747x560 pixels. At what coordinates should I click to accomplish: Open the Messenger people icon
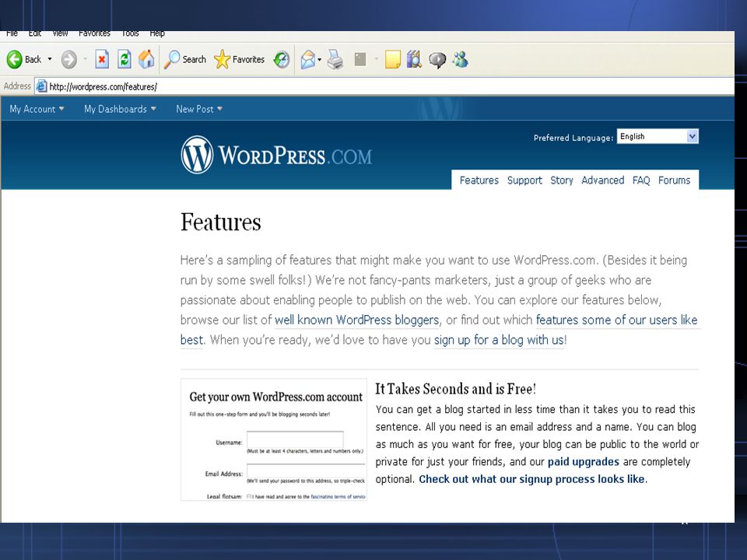tap(460, 60)
